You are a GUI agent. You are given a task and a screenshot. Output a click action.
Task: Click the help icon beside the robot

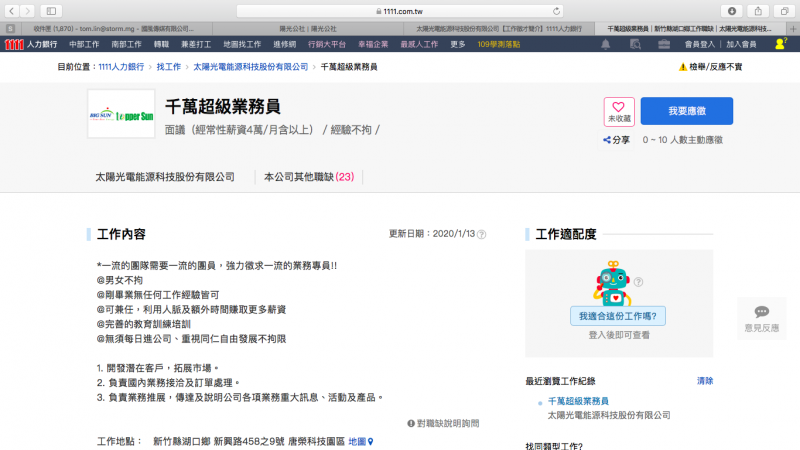pos(638,282)
